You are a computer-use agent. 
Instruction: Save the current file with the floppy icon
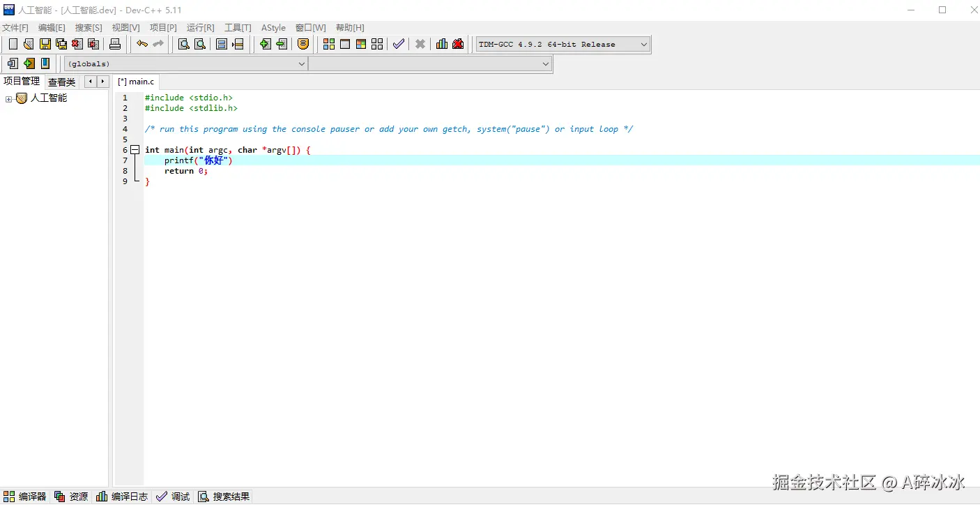45,44
